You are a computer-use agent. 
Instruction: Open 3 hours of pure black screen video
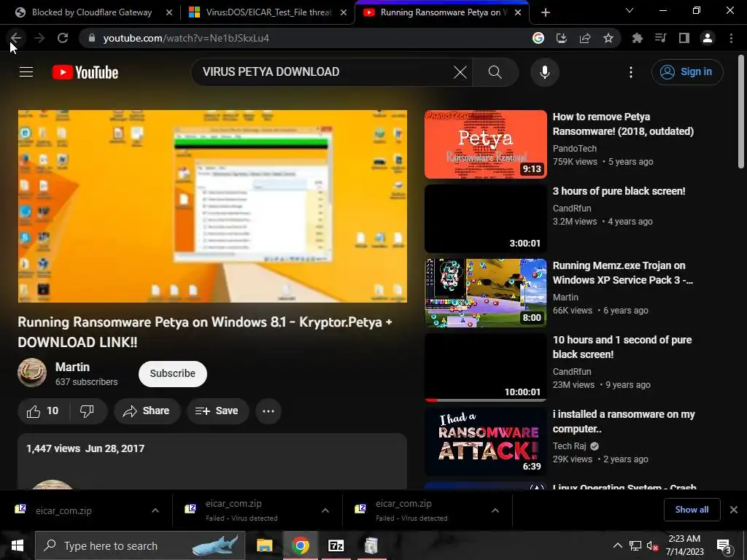tap(485, 219)
